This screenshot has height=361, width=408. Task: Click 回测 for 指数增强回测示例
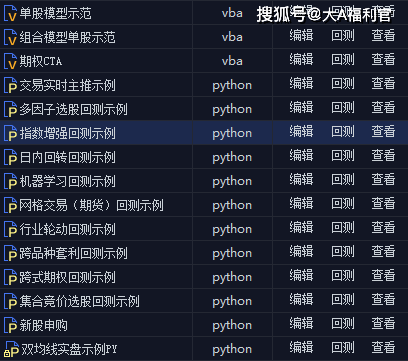click(343, 131)
